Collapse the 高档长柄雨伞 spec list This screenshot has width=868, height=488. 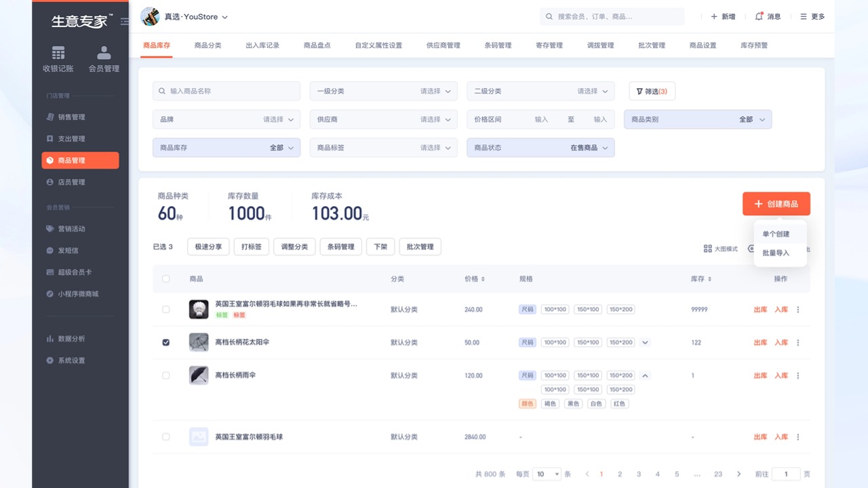645,375
